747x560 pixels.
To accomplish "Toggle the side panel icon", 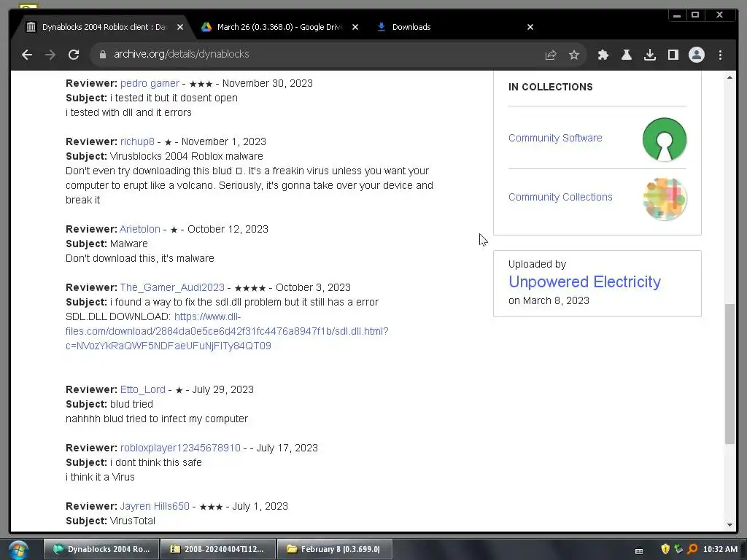I will click(x=673, y=55).
